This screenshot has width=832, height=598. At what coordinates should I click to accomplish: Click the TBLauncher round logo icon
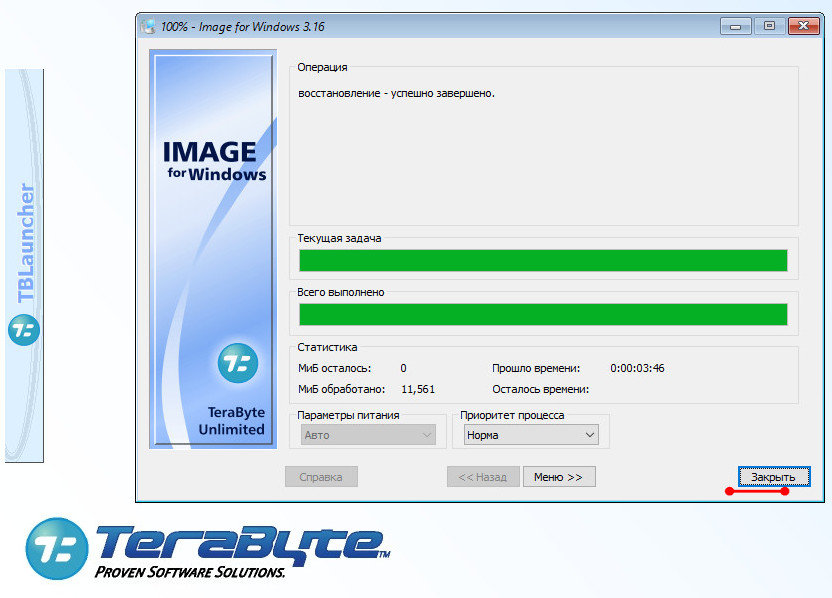(x=24, y=330)
